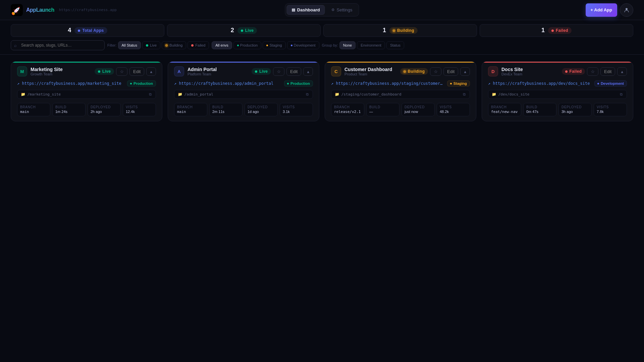Click the search magnifier icon
This screenshot has height=362, width=644.
(x=15, y=46)
